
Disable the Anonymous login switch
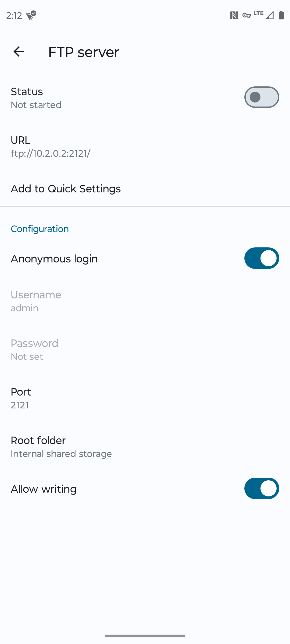pos(262,258)
